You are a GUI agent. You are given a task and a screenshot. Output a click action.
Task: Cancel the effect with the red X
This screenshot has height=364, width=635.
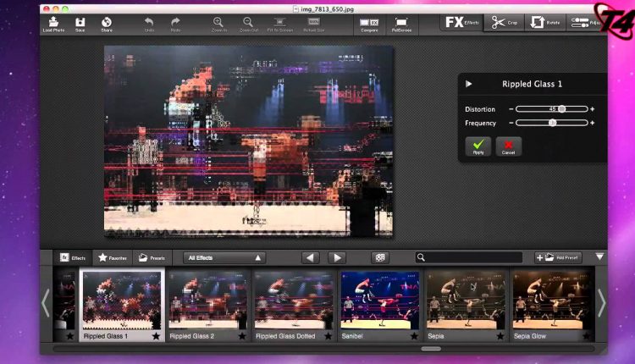[508, 146]
